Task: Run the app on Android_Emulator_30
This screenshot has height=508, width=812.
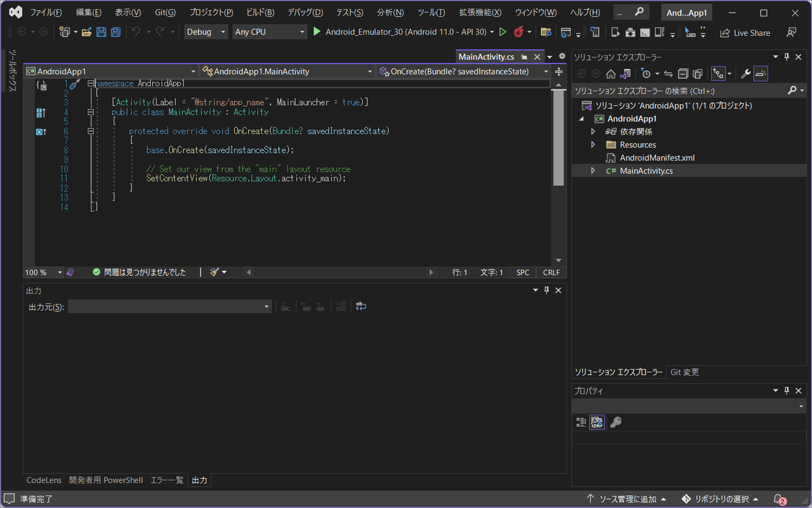Action: 316,32
